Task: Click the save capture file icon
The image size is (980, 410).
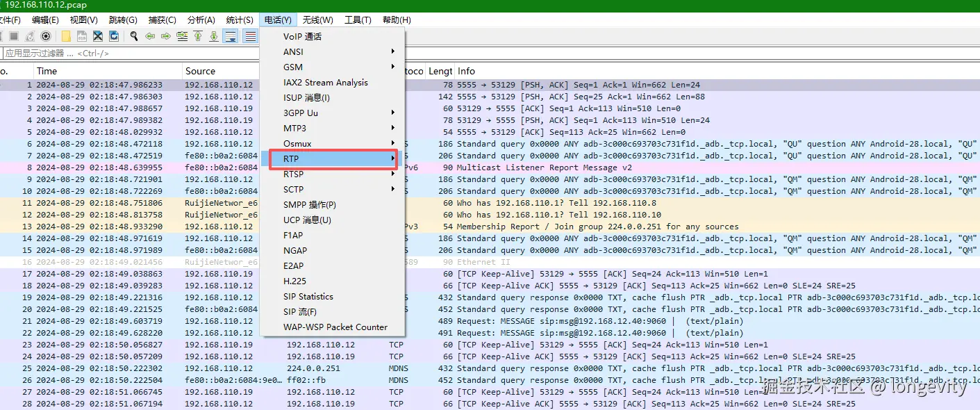Action: [82, 36]
